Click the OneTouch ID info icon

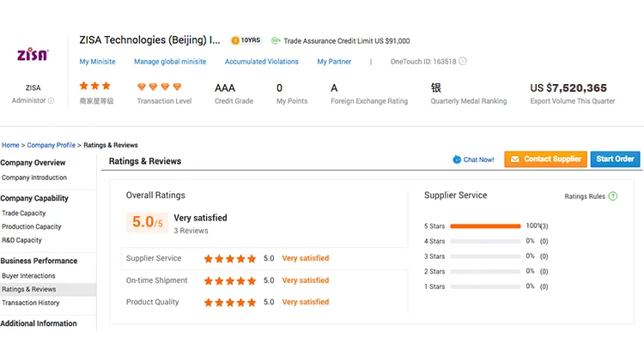463,62
